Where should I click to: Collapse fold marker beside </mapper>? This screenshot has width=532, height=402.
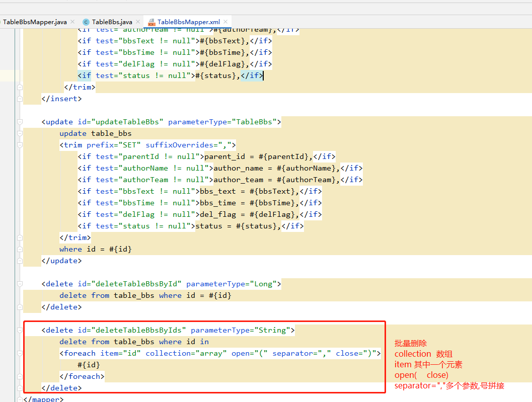click(20, 399)
